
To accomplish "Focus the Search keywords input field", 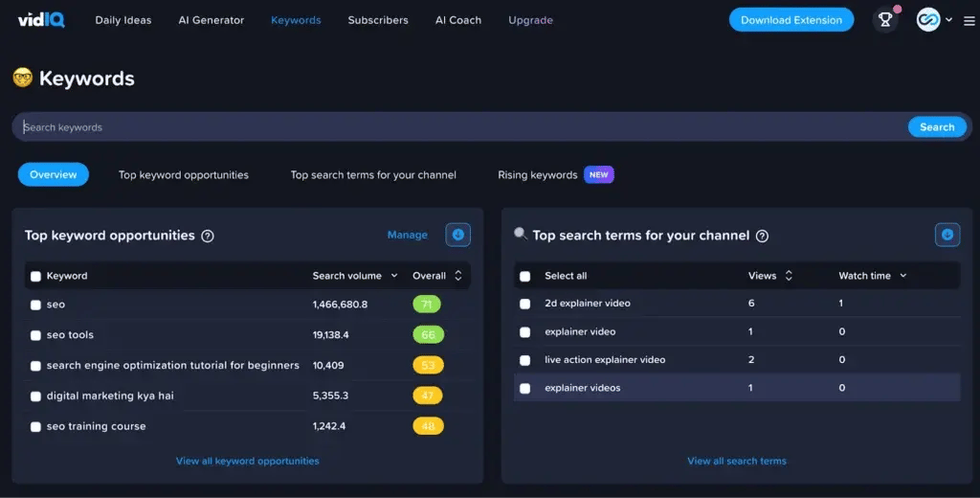I will click(x=459, y=127).
